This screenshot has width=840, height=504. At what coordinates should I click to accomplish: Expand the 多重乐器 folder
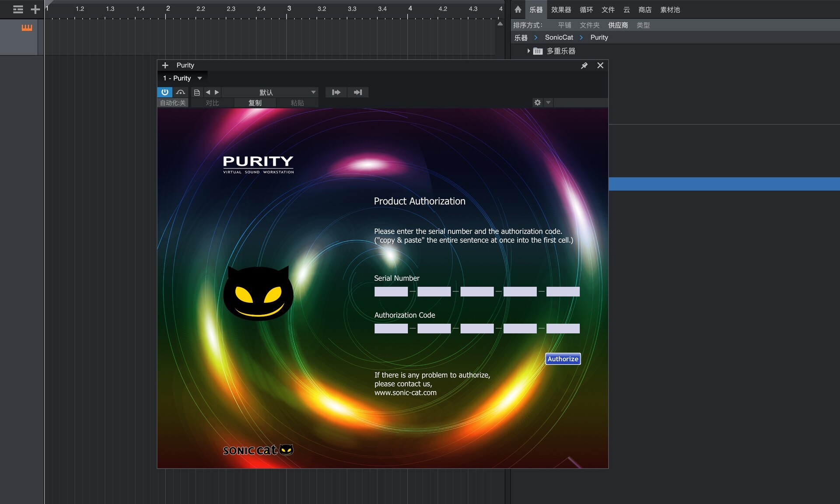(x=528, y=51)
